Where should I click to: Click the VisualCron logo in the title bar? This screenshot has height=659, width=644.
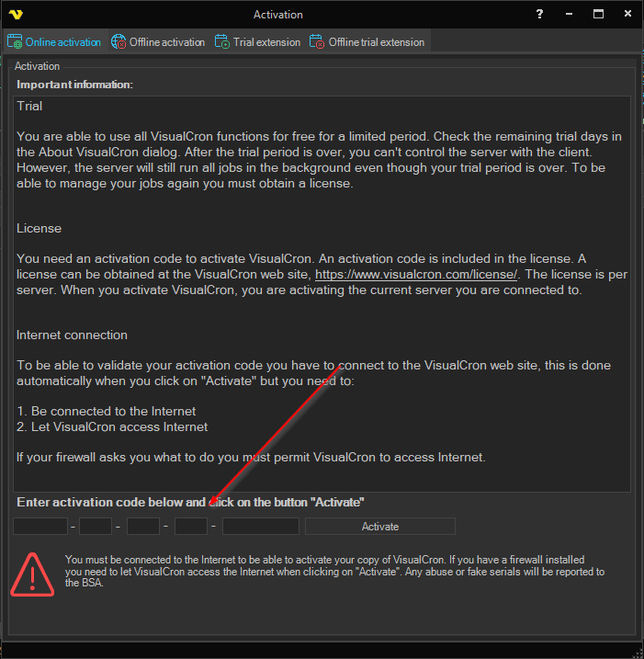16,14
